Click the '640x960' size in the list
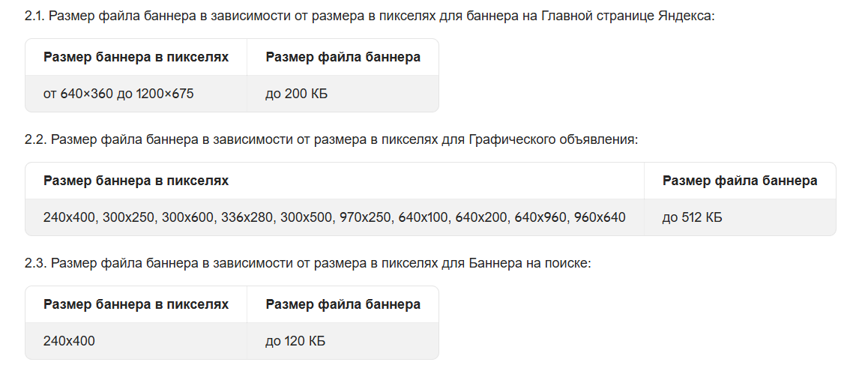 541,217
